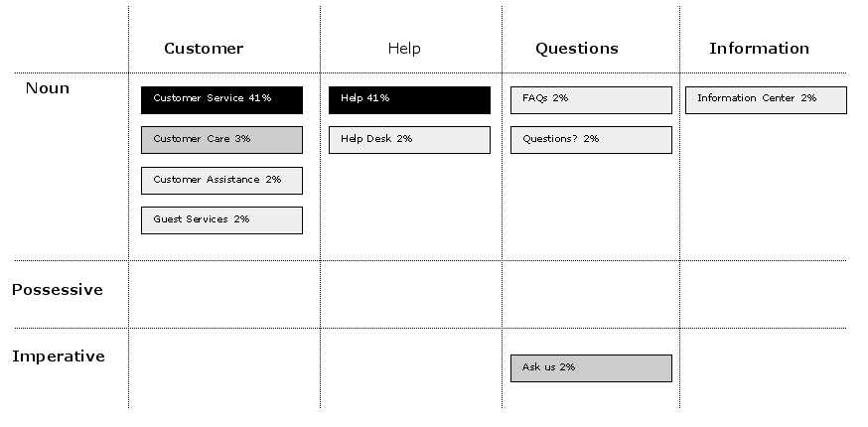The height and width of the screenshot is (427, 868).
Task: Select the Help 41% black box
Action: 409,100
